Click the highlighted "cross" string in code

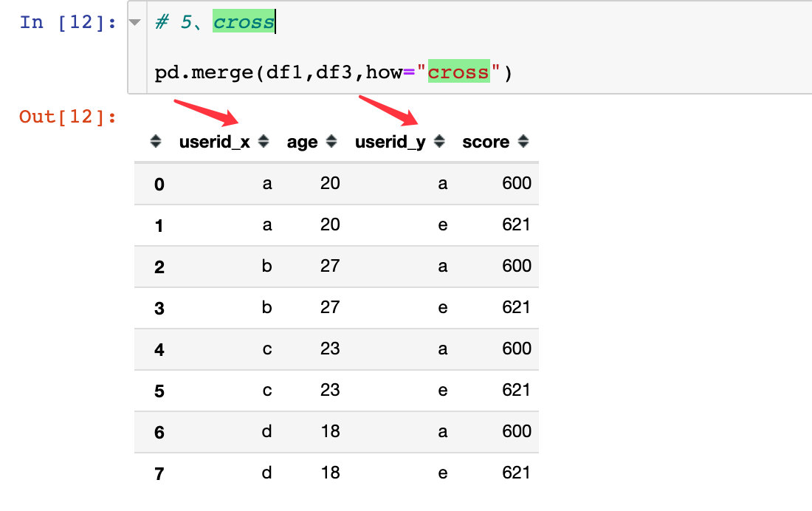pyautogui.click(x=458, y=72)
